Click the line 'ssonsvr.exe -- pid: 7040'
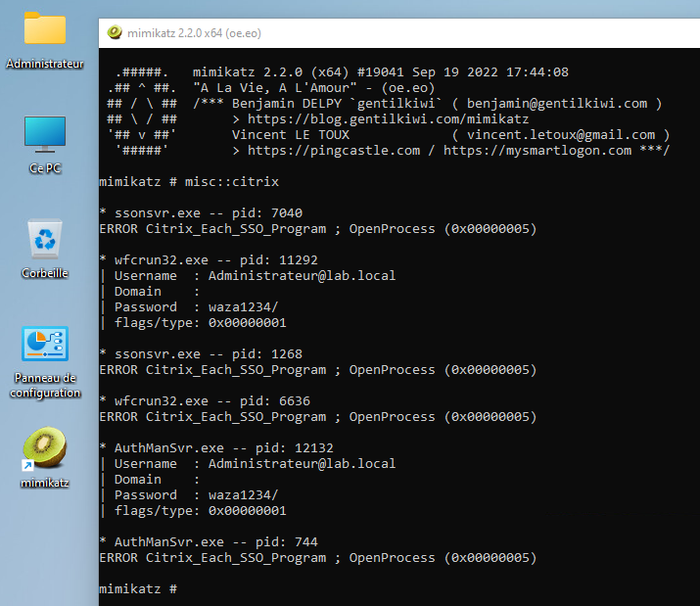 point(201,213)
